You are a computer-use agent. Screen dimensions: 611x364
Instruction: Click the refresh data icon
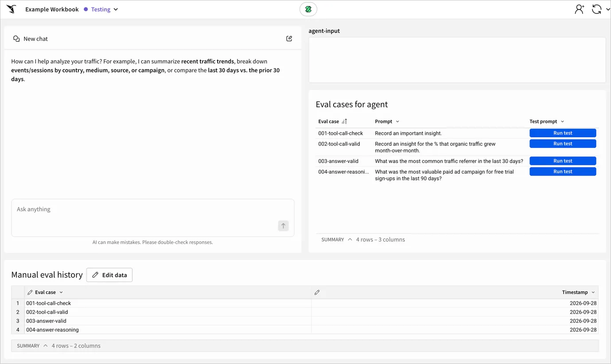tap(596, 9)
